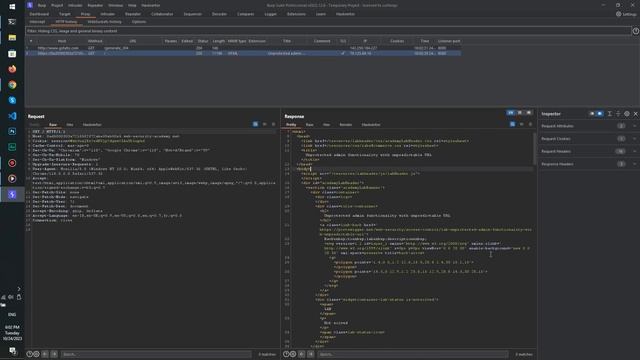
Task: Close the Inspector panel
Action: [636, 114]
